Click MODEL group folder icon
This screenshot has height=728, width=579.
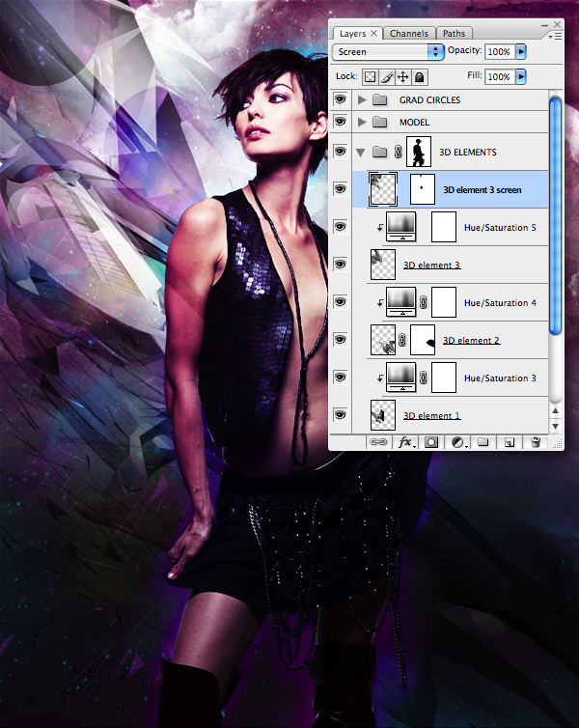pyautogui.click(x=380, y=122)
